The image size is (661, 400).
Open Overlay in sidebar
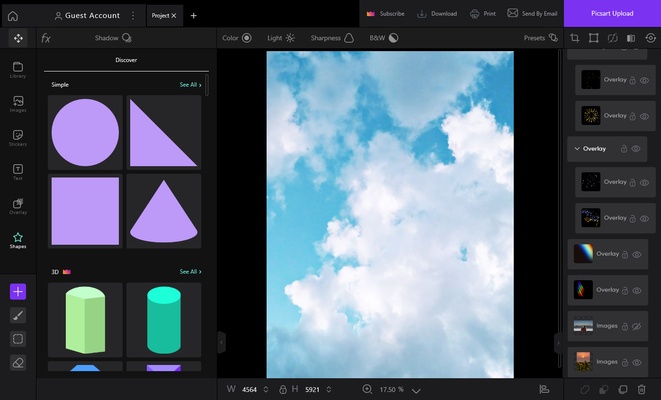(18, 206)
